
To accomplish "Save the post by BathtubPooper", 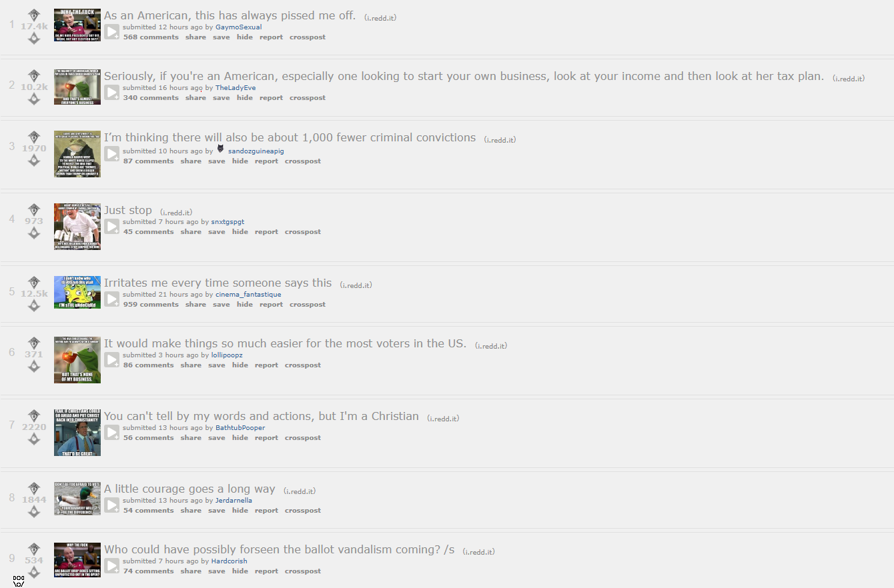I will tap(217, 438).
